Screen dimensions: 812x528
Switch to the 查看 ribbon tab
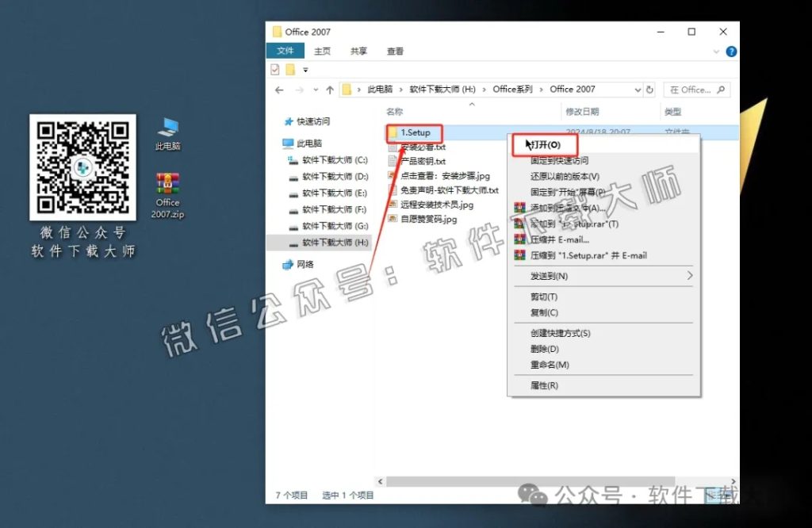click(394, 51)
